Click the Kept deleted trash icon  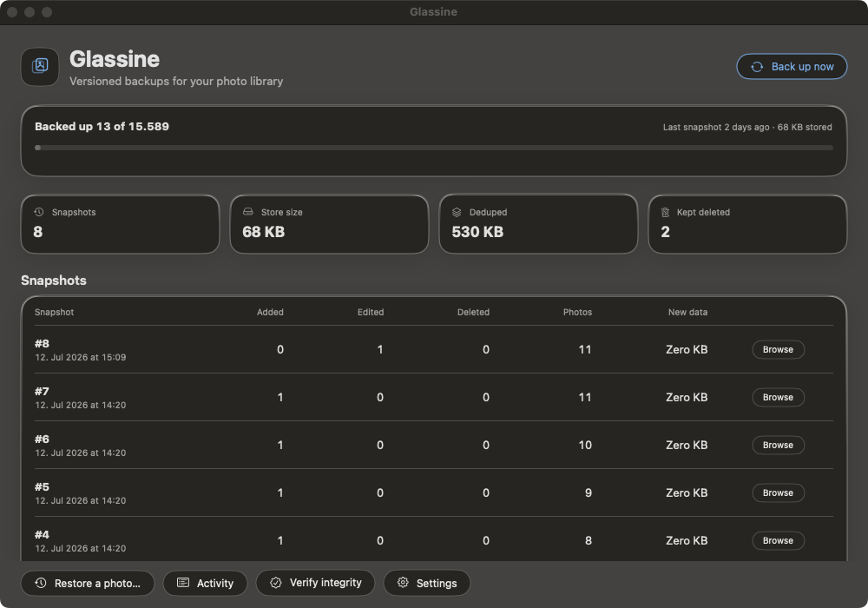(x=666, y=212)
